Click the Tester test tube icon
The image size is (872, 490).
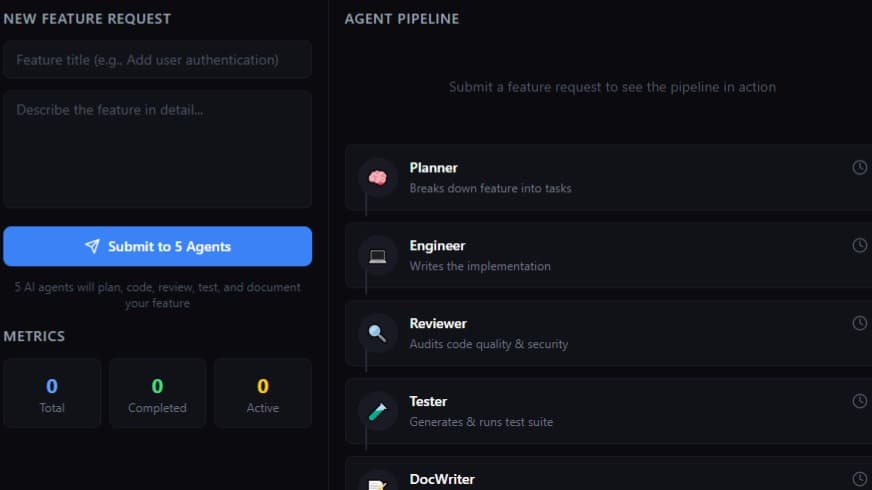[x=378, y=412]
